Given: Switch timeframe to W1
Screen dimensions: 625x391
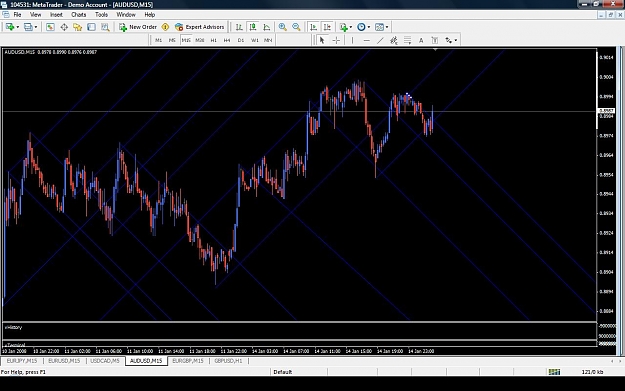Looking at the screenshot, I should pyautogui.click(x=255, y=40).
